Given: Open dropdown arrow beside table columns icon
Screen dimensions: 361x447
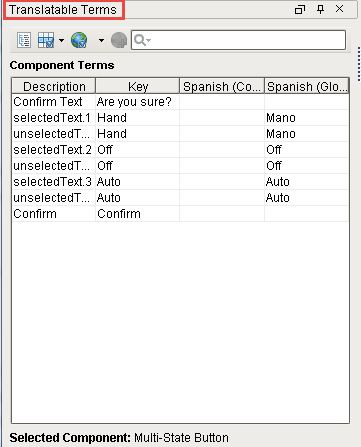Looking at the screenshot, I should point(61,41).
